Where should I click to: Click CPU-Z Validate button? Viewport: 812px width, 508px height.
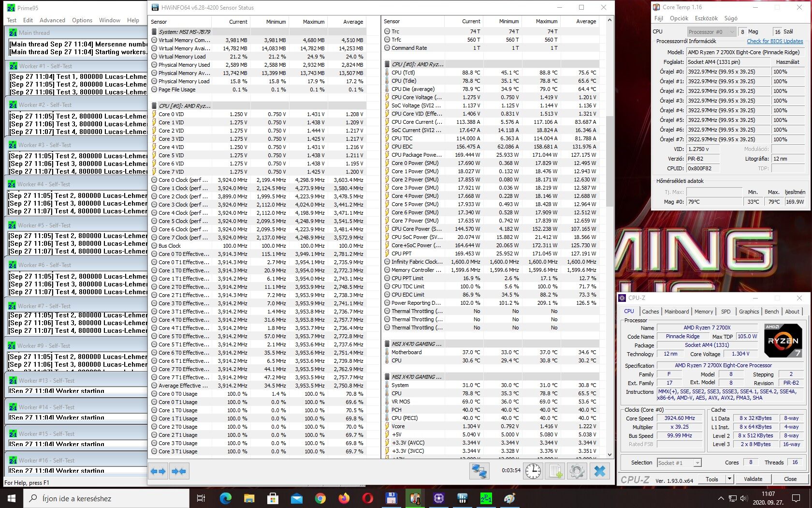click(x=753, y=479)
